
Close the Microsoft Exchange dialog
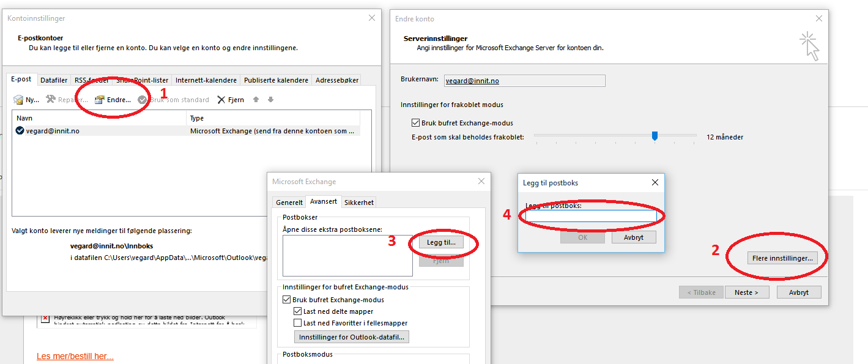(x=481, y=181)
